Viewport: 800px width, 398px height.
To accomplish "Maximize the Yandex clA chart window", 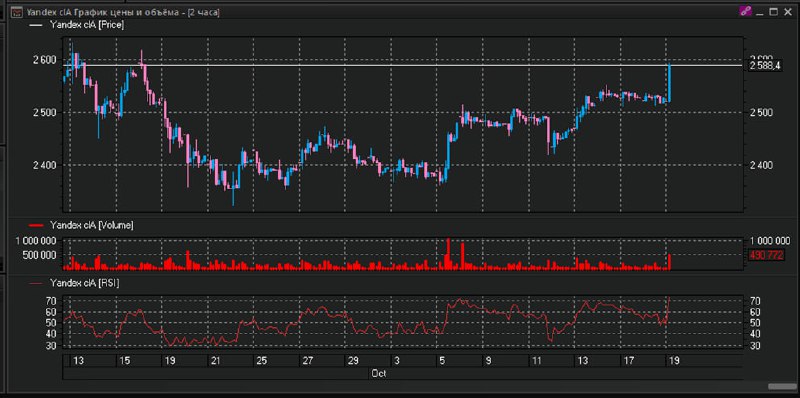I will point(773,12).
